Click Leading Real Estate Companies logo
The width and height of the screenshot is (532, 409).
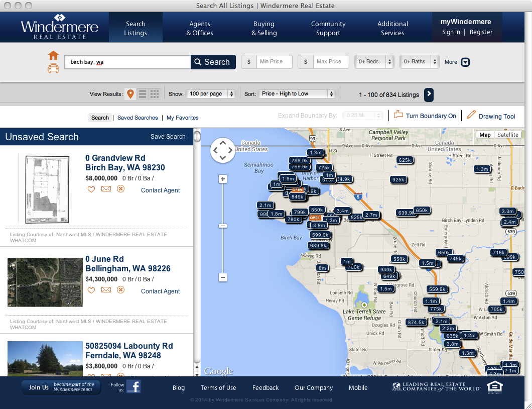436,387
